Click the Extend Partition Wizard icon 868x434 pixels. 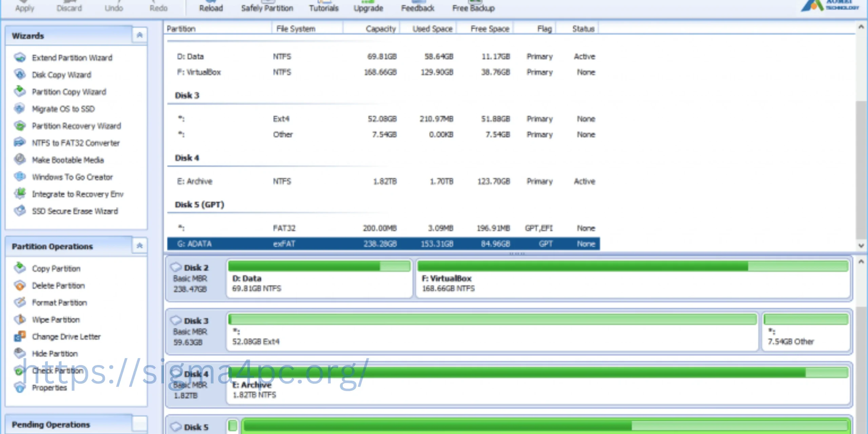(x=20, y=58)
